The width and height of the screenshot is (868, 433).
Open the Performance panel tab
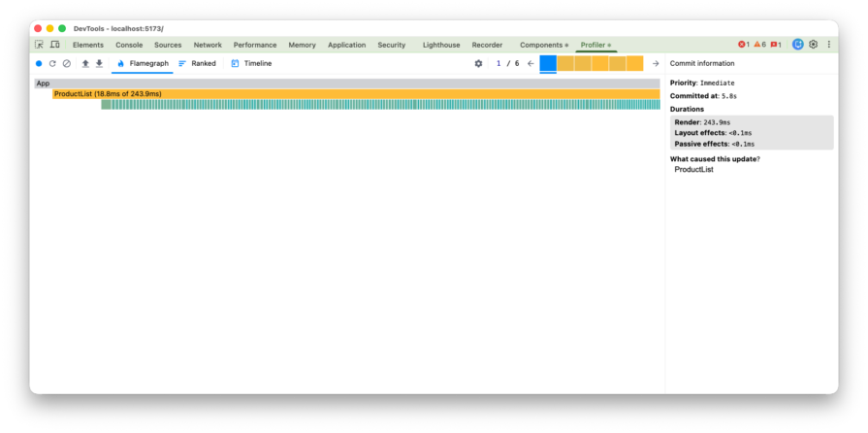coord(255,45)
